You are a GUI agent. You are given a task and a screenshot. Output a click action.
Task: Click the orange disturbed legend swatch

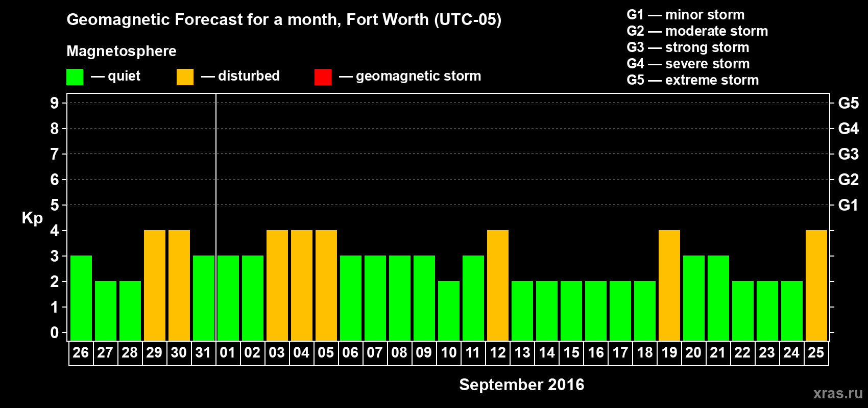click(185, 77)
